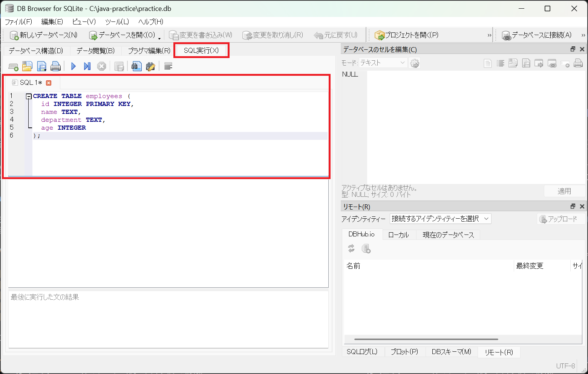Open the identity selection dropdown

pyautogui.click(x=440, y=219)
